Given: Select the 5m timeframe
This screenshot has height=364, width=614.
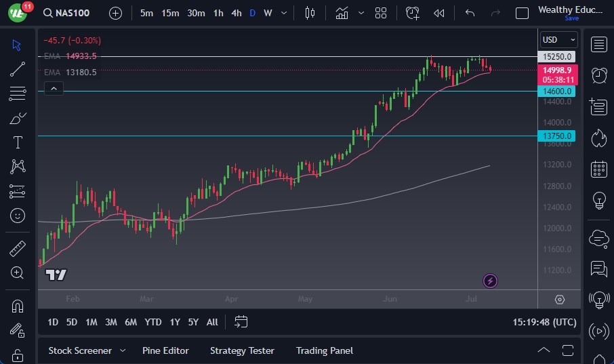Looking at the screenshot, I should tap(146, 13).
